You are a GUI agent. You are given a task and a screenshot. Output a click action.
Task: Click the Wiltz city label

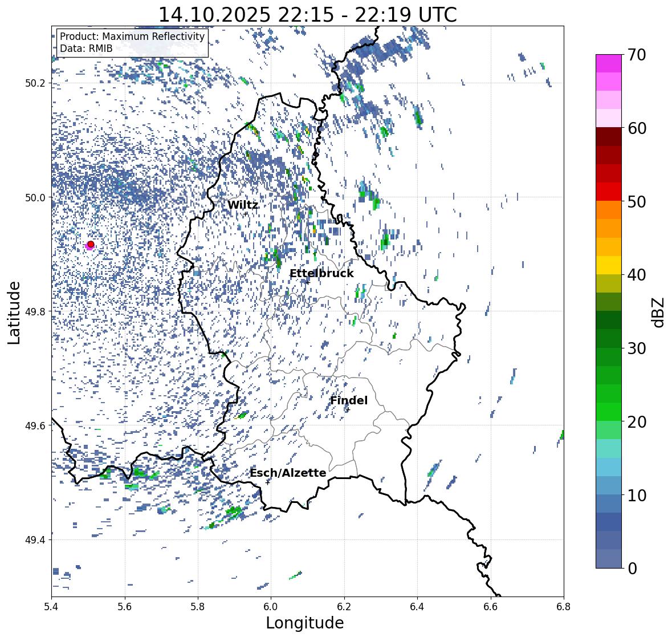coord(243,205)
